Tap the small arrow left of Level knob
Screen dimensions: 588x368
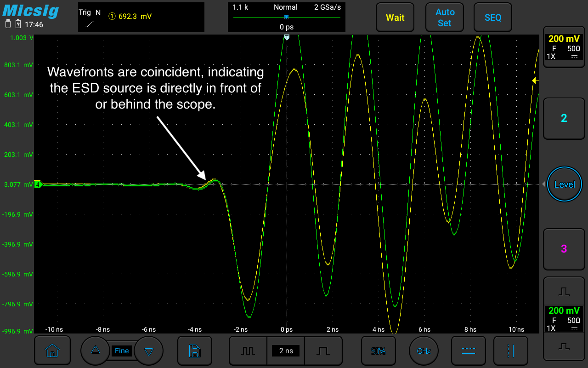[x=544, y=184]
